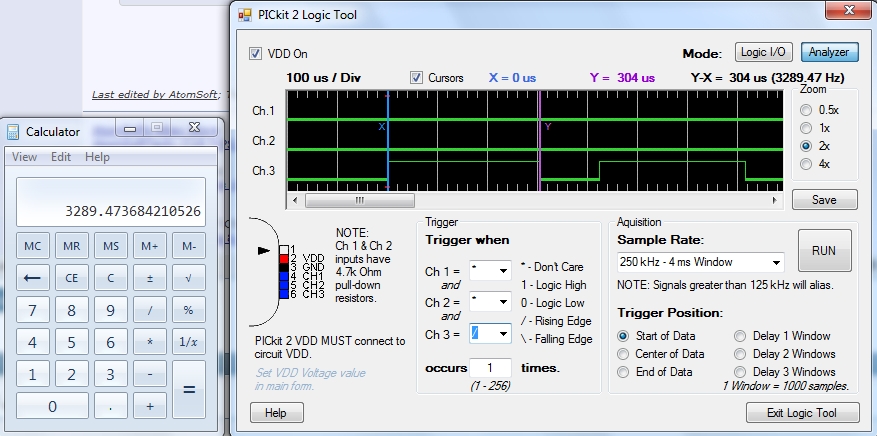Click the Calculator percent key
Screen dimensions: 877x436
tap(188, 310)
